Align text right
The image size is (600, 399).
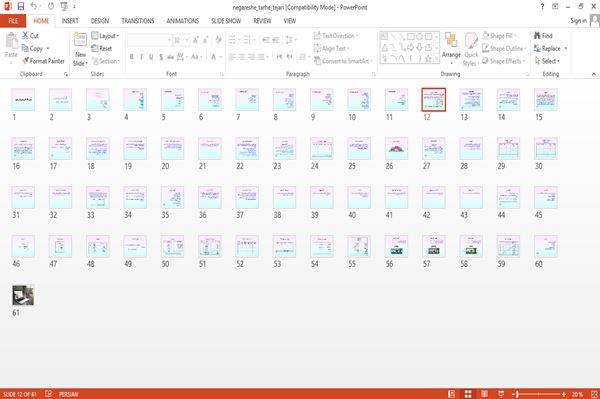[x=251, y=57]
